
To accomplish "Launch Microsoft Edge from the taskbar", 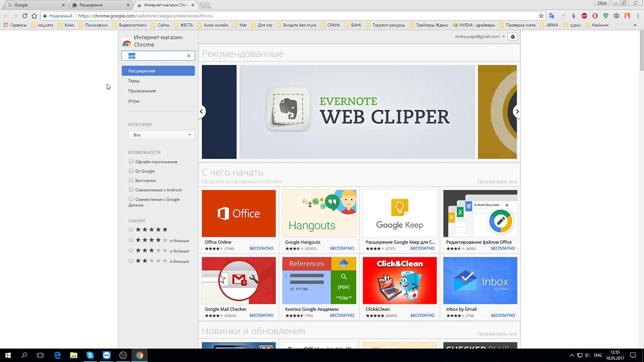I will point(57,355).
